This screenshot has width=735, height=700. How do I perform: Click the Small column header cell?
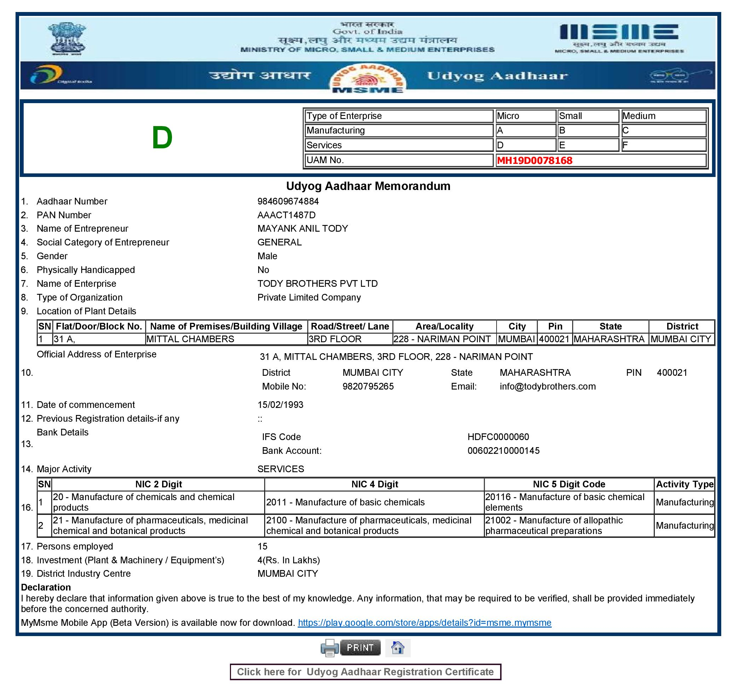coord(588,116)
